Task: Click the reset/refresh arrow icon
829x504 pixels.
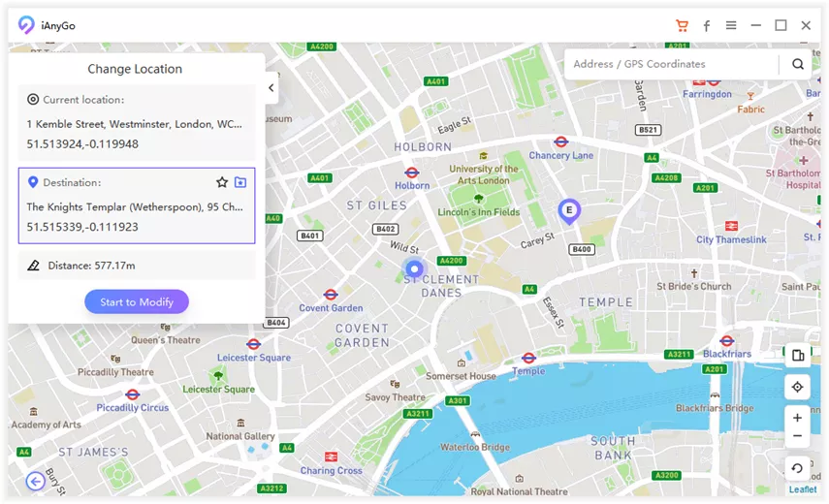Action: 797,468
